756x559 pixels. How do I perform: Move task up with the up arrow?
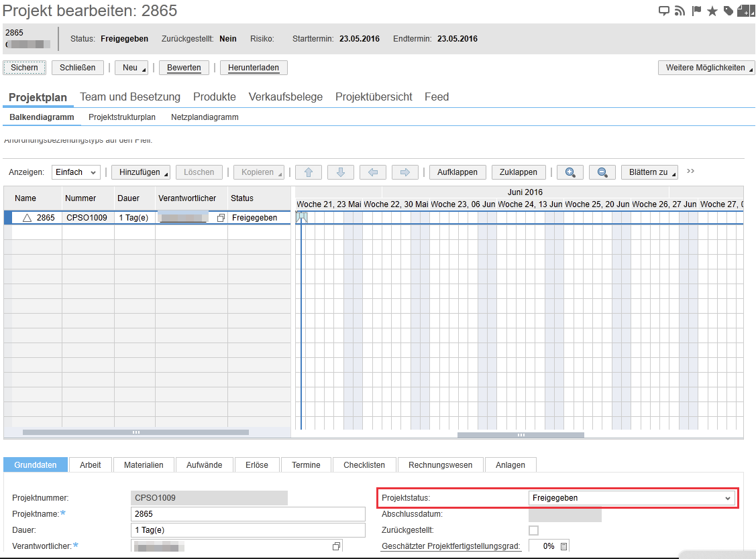click(309, 172)
